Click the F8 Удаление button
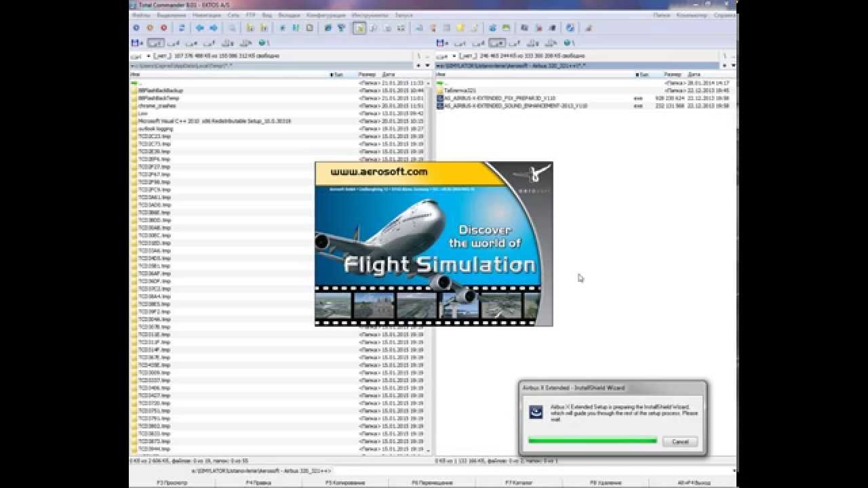 point(605,483)
